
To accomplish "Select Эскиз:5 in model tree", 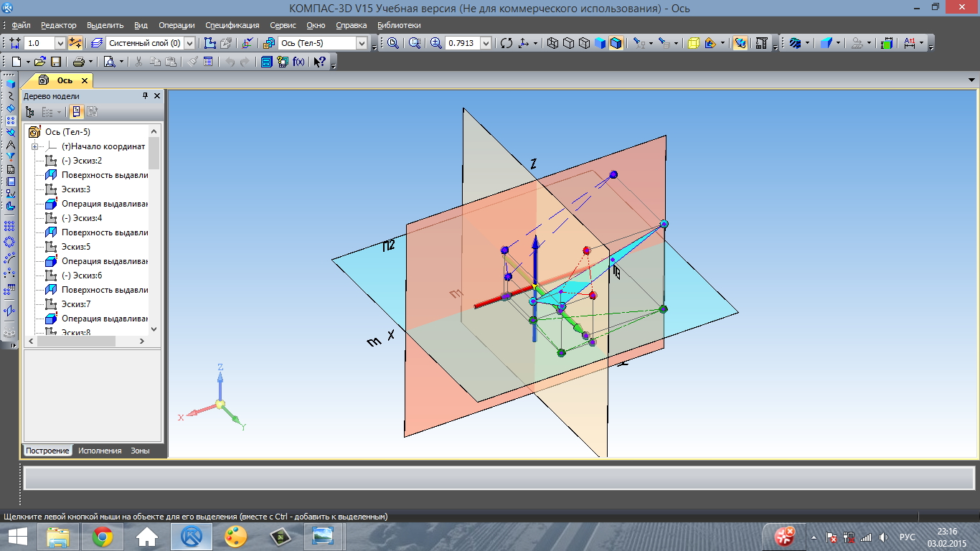I will coord(76,247).
